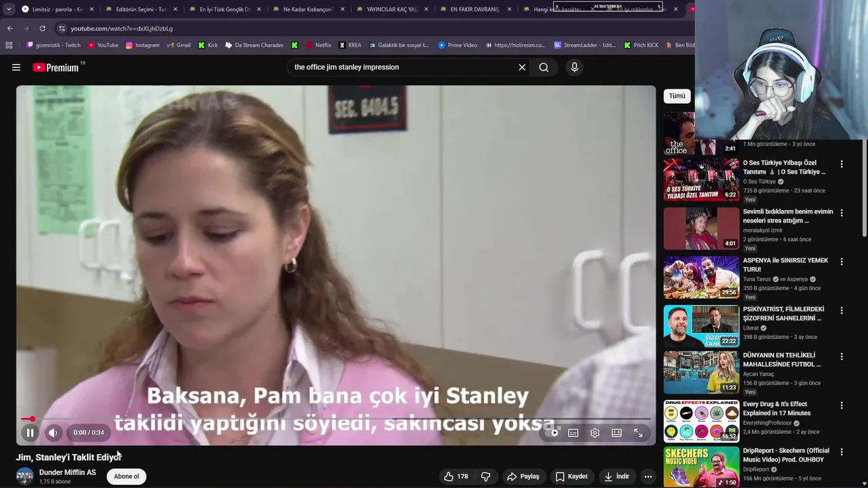Go back in the browser
The width and height of the screenshot is (868, 488).
click(x=9, y=28)
